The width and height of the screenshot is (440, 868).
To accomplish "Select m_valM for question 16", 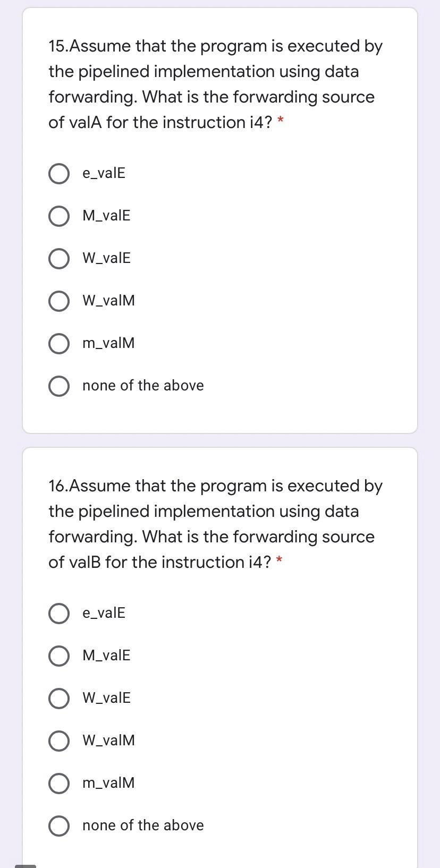I will (x=58, y=783).
